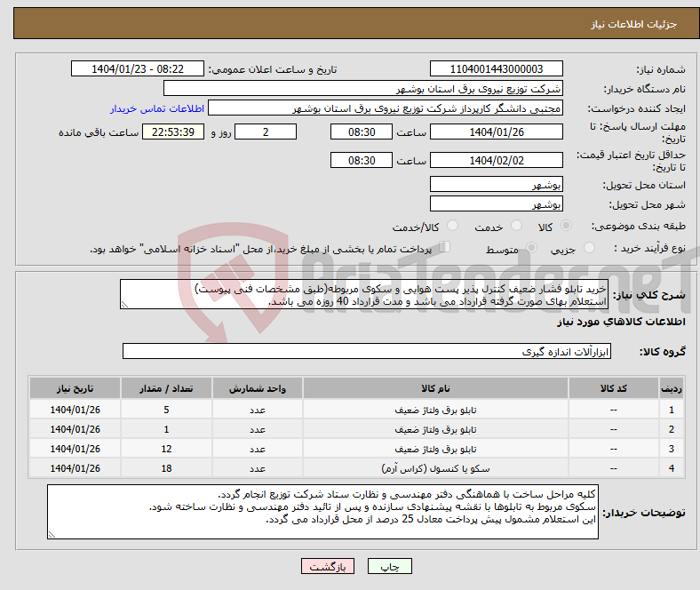This screenshot has width=700, height=590.
Task: Click the announcement date field 1404/01/23 - 08:22
Action: (138, 68)
